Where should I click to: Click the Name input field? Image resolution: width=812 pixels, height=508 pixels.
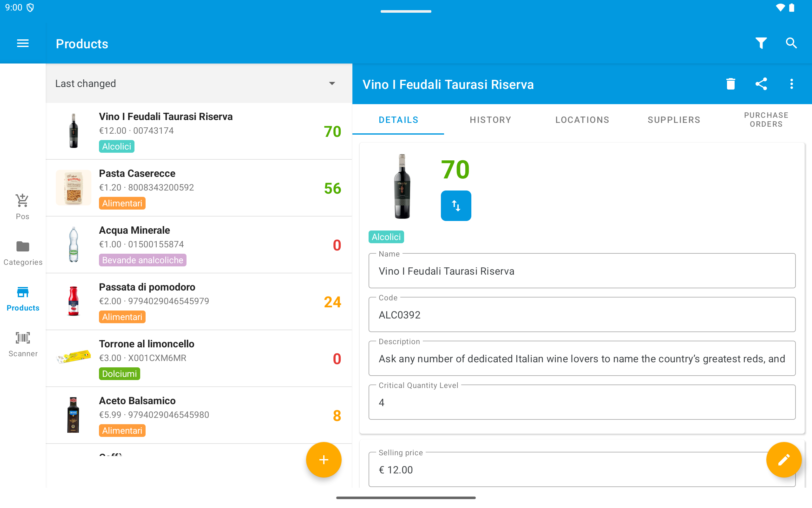(x=582, y=271)
